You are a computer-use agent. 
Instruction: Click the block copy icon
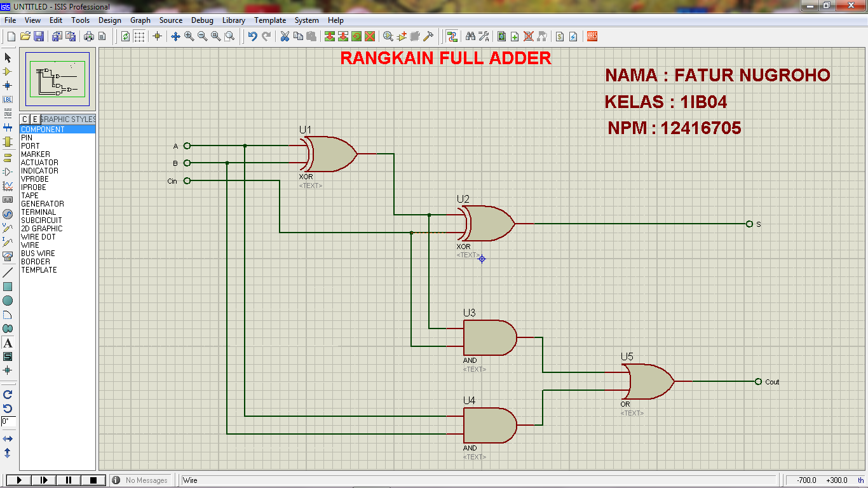coord(329,36)
